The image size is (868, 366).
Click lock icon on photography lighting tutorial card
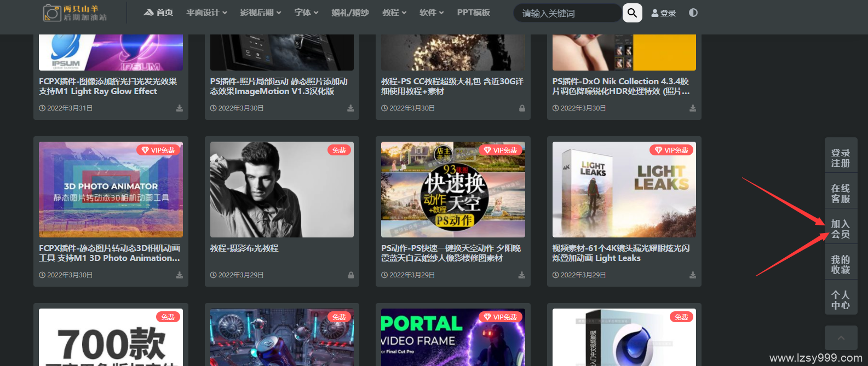[x=351, y=275]
